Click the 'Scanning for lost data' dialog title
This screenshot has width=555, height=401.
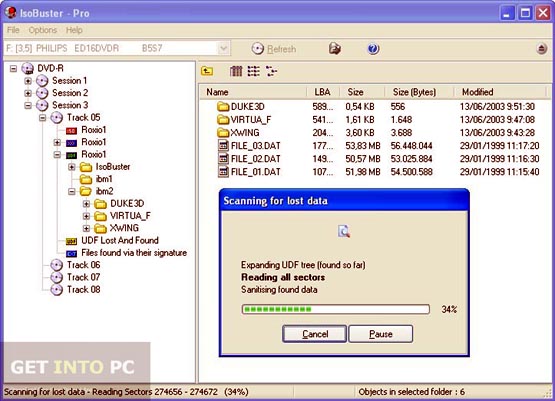click(275, 201)
